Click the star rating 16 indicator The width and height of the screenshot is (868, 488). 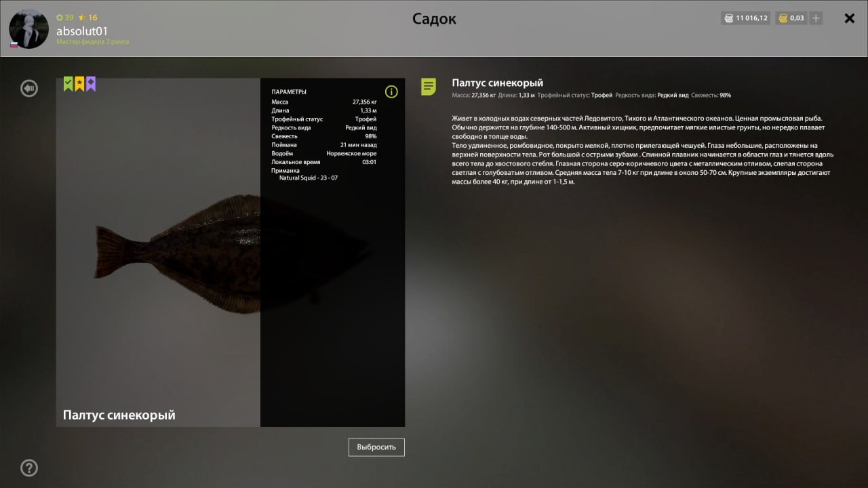click(88, 18)
